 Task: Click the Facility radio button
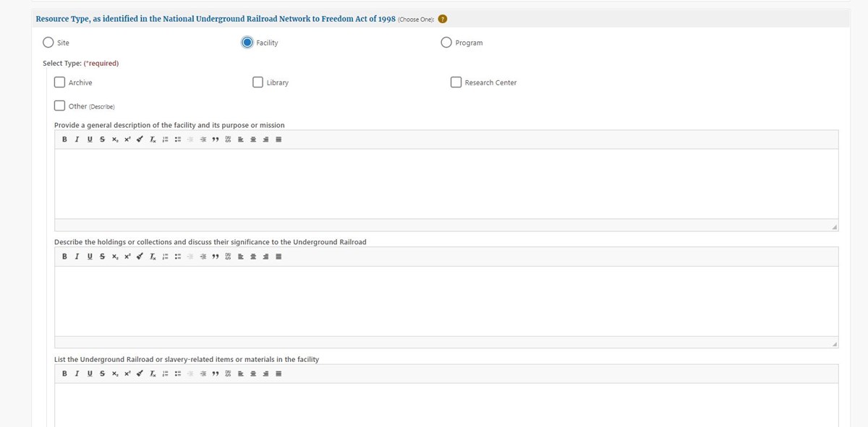[x=247, y=43]
